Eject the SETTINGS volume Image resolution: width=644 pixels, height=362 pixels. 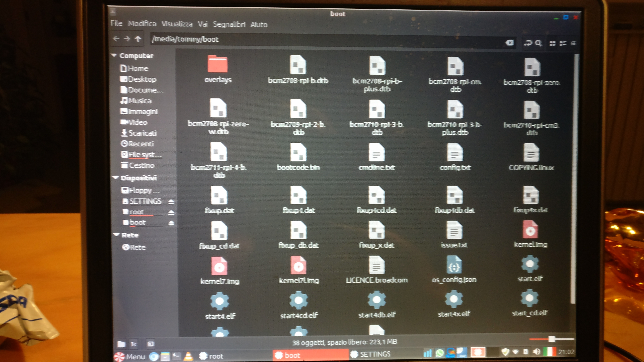coord(171,202)
